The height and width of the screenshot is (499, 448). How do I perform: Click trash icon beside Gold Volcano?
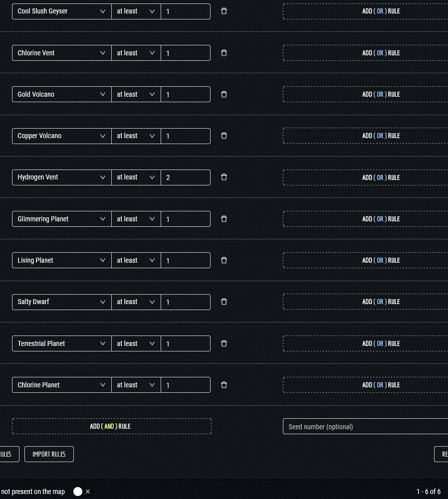tap(224, 94)
